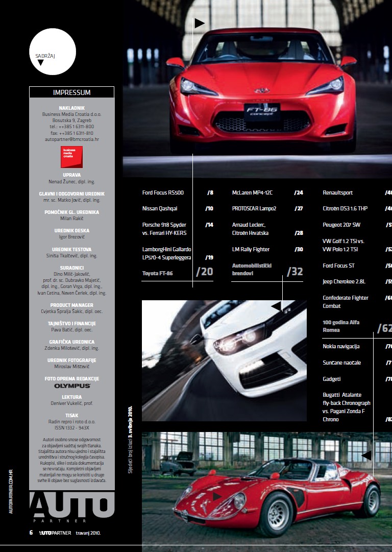
Task: Click page number /10 beside Nissan Qashqai
Action: pyautogui.click(x=209, y=208)
